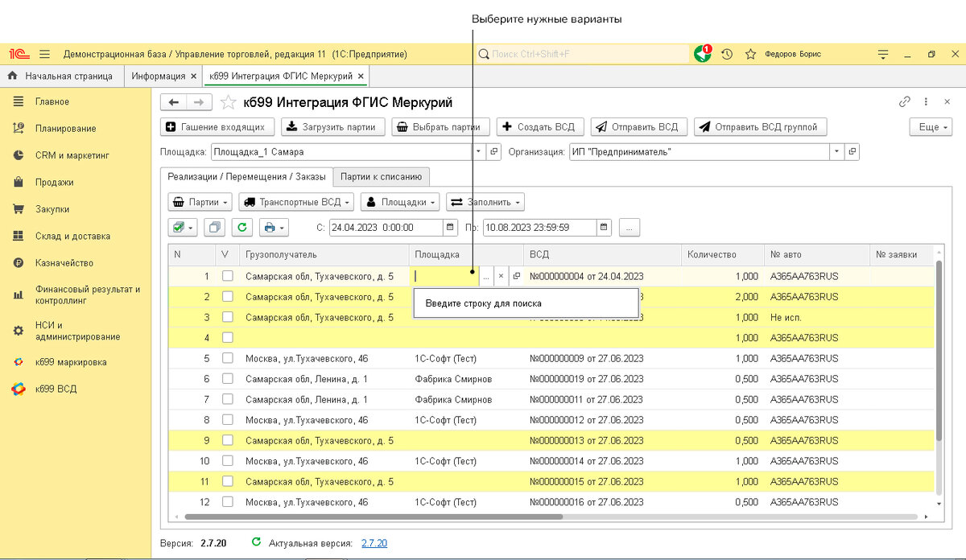This screenshot has height=560, width=966.
Task: Copy link to this form icon
Action: point(905,102)
